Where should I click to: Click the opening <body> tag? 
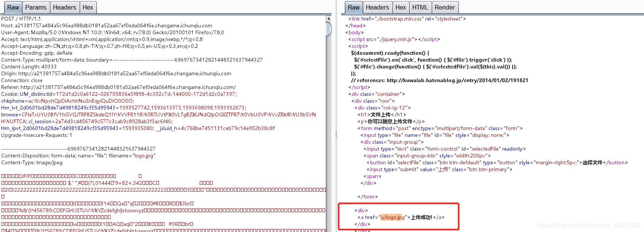point(354,32)
